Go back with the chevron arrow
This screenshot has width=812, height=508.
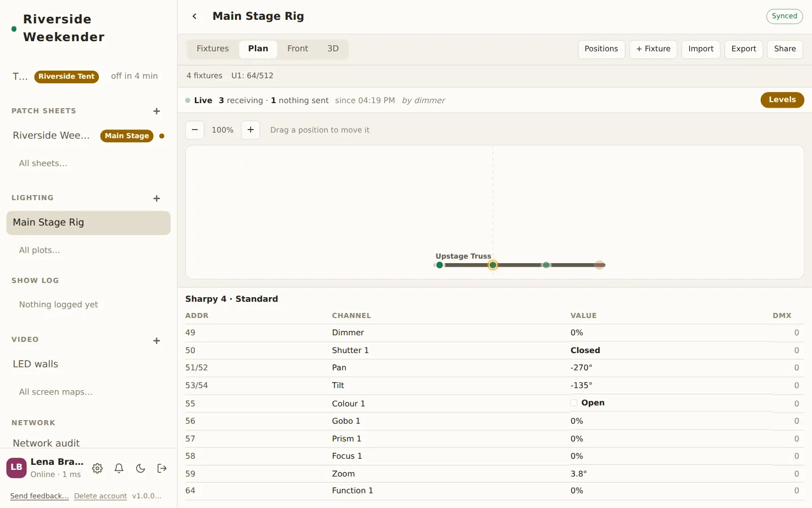click(x=194, y=16)
